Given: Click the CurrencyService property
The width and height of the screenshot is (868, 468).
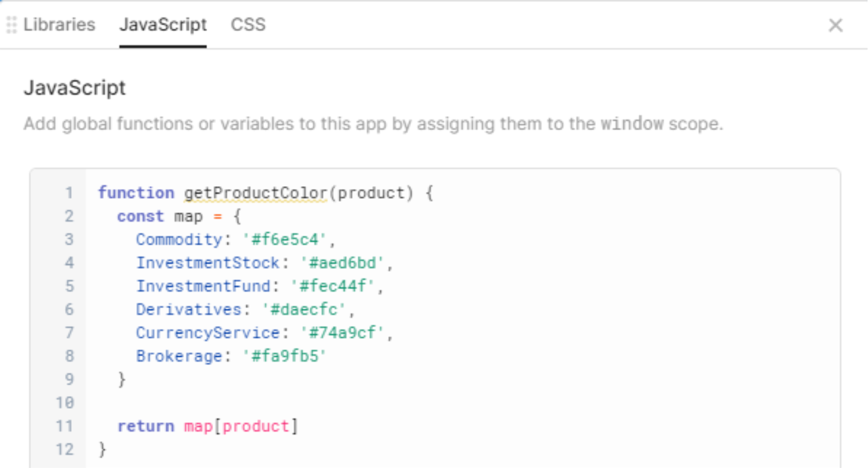Looking at the screenshot, I should coord(208,333).
